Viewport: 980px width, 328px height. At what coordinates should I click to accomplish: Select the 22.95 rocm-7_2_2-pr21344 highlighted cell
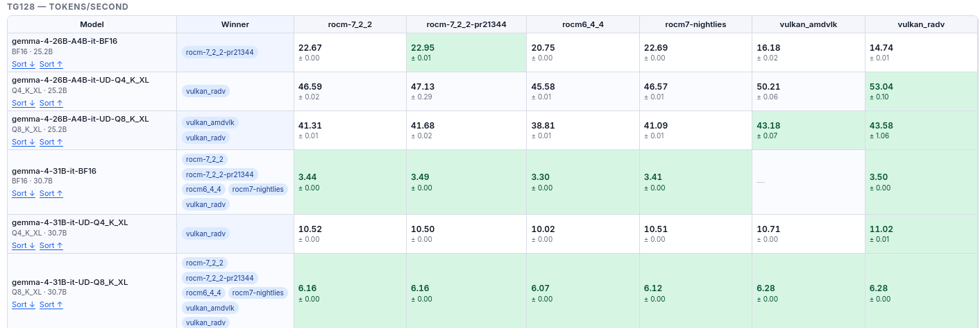pos(466,52)
